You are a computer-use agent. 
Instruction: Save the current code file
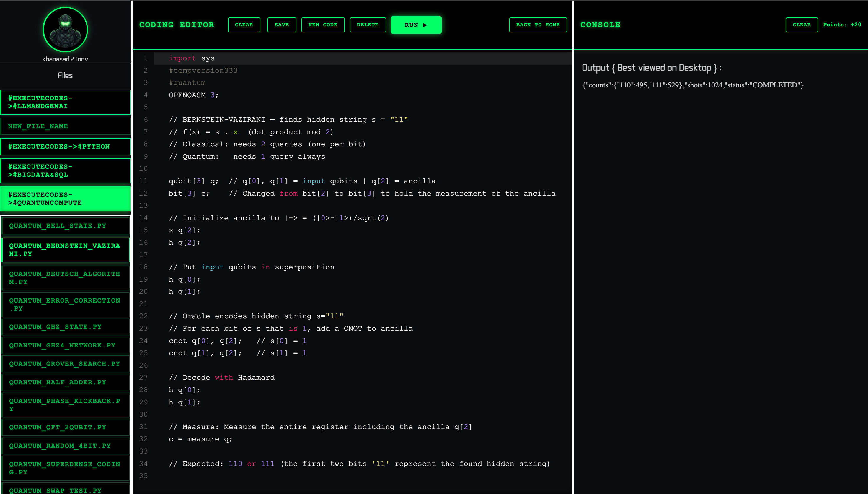282,25
